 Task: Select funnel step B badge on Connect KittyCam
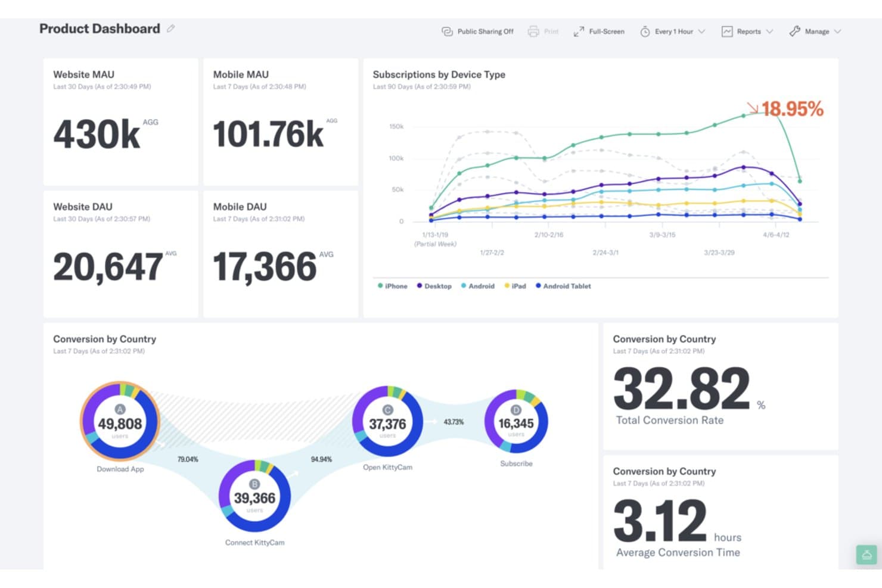pyautogui.click(x=254, y=484)
